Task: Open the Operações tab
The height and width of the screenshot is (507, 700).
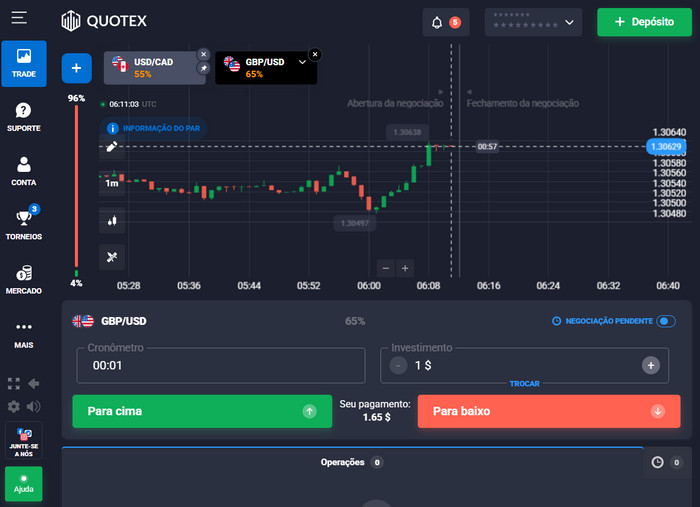Action: coord(351,462)
